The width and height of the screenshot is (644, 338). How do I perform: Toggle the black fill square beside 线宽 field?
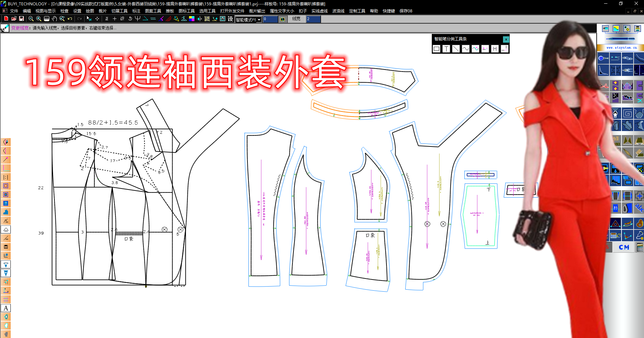[x=282, y=19]
